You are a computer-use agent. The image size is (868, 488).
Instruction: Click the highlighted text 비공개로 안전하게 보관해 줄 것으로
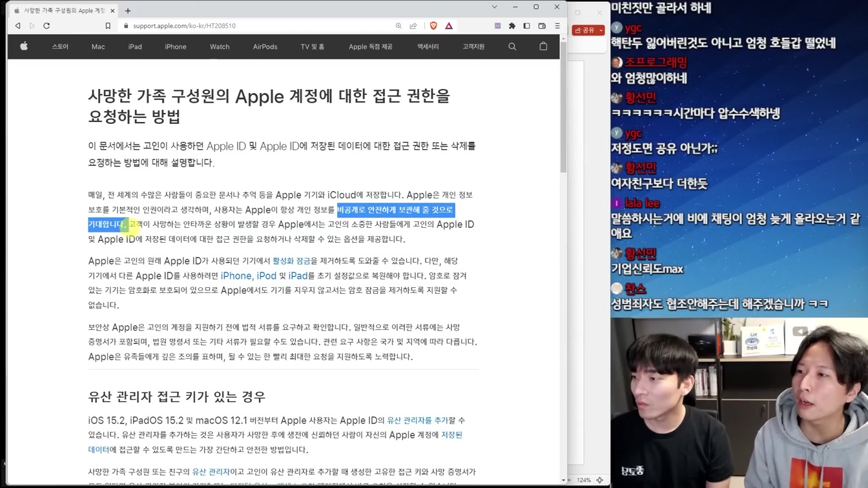[395, 210]
